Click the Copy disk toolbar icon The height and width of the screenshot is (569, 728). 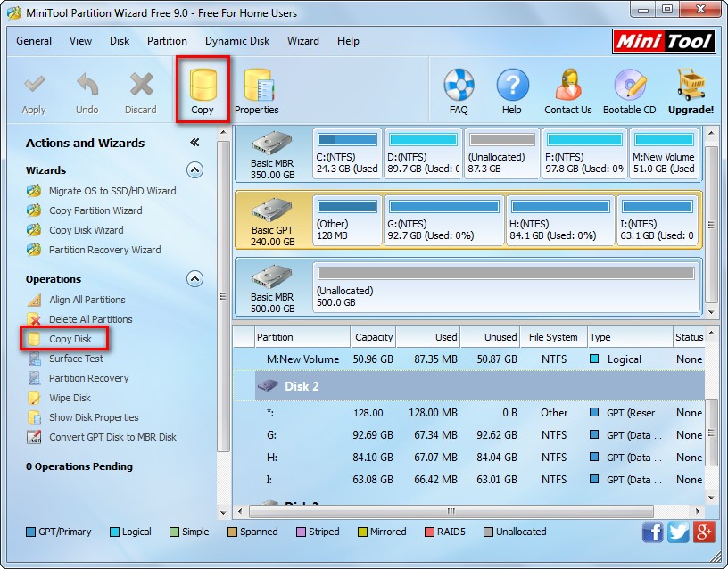(203, 85)
